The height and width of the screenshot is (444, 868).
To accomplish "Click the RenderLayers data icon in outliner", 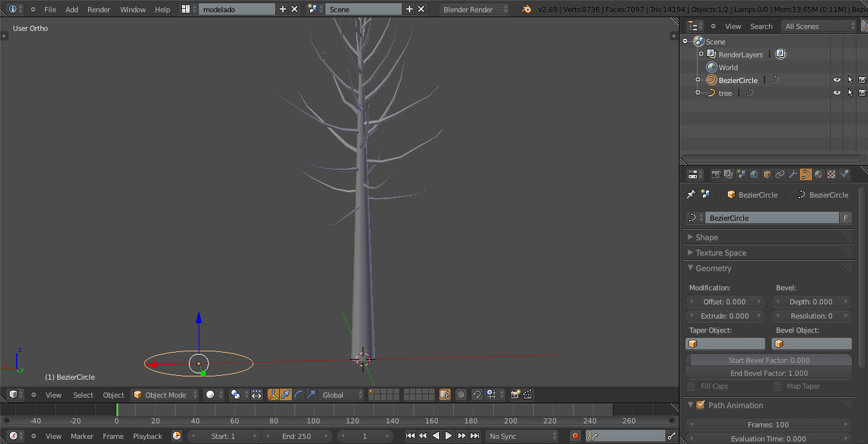I will 780,54.
